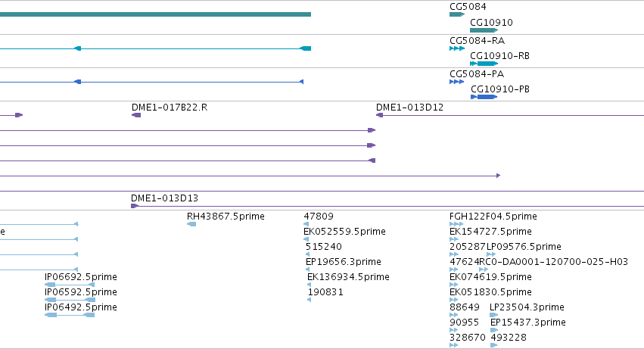
Task: Select the IP06692.5prime EST feature
Action: tap(70, 285)
